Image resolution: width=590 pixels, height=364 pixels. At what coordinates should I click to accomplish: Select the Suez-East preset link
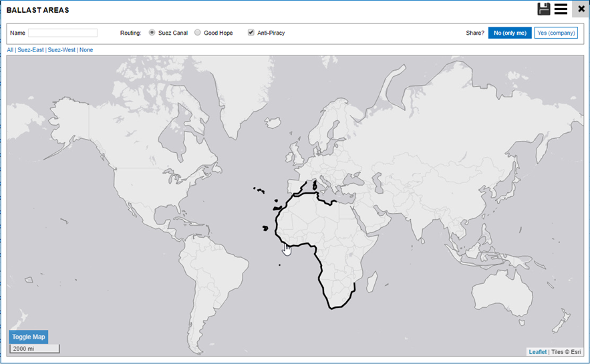coord(30,50)
